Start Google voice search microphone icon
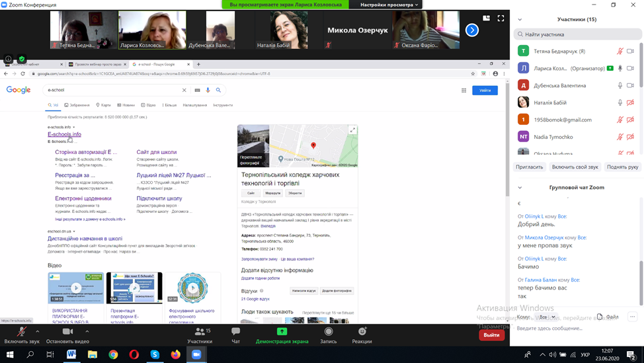644x363 pixels. 208,91
